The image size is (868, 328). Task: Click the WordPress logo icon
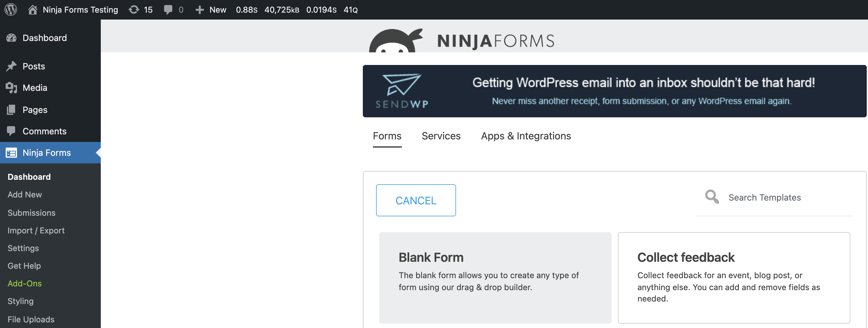click(x=11, y=9)
